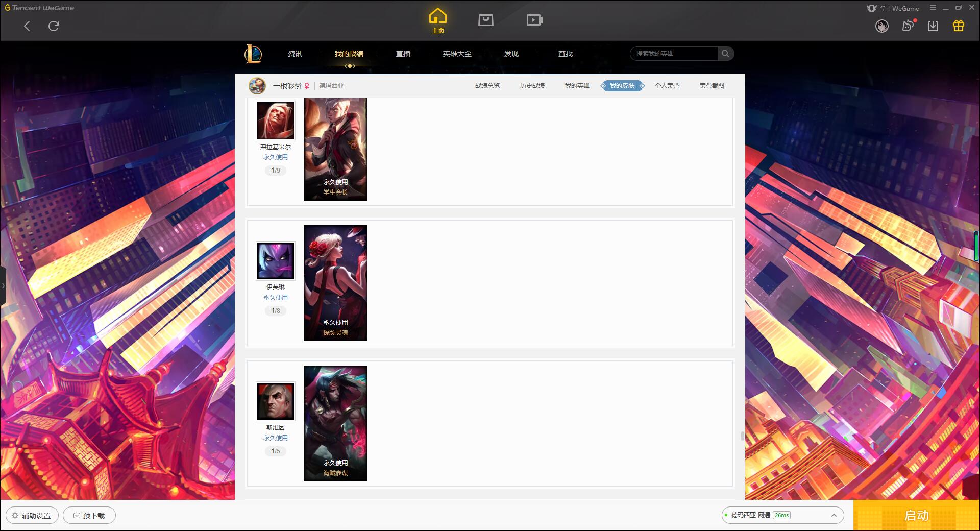The image size is (980, 531).
Task: Switch to 历史战绩 sub-tab
Action: 532,86
